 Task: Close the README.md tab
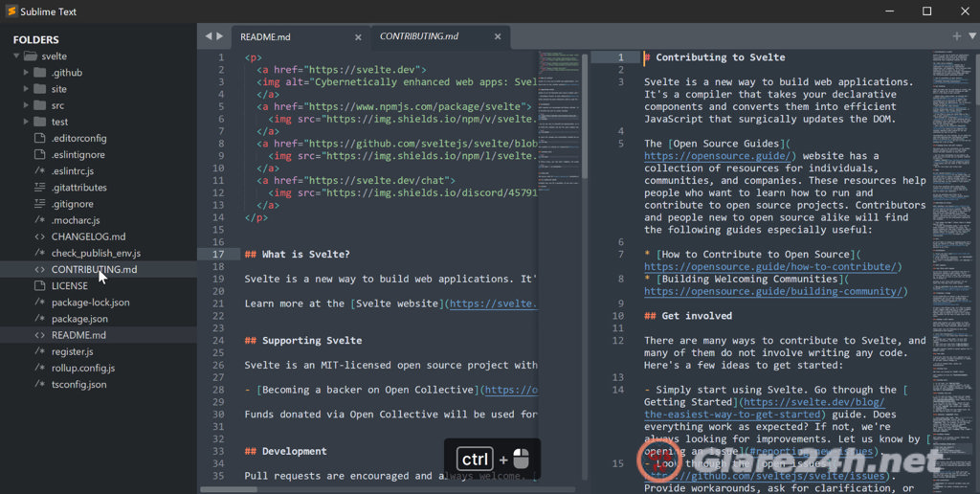[x=358, y=37]
